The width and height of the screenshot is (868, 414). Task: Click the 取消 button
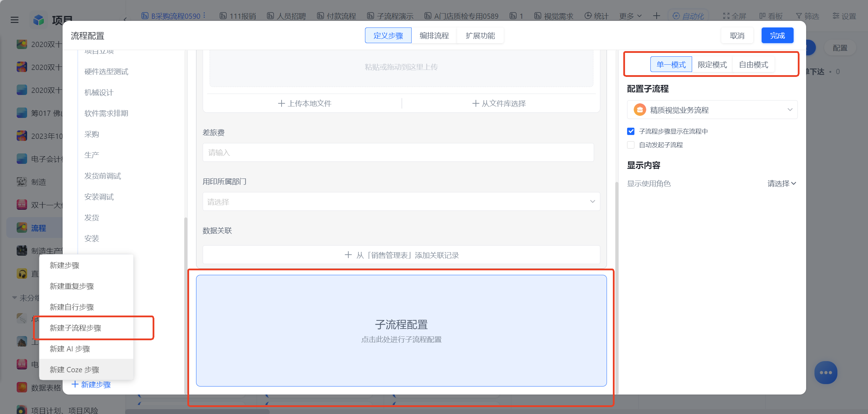click(x=737, y=35)
